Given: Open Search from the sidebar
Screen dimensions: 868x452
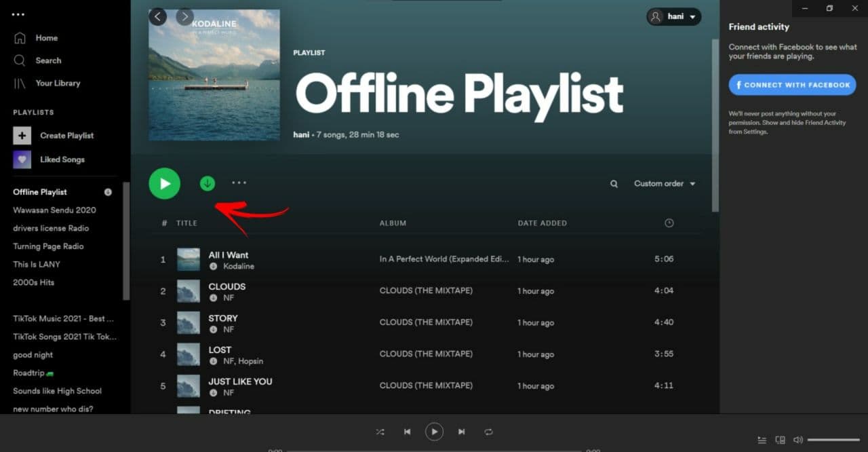Looking at the screenshot, I should click(47, 60).
